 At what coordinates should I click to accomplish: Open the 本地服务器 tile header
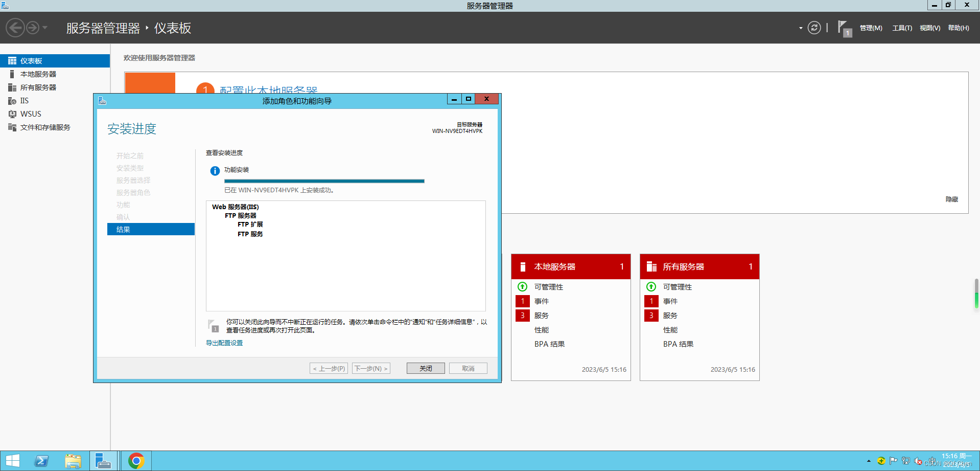[571, 266]
